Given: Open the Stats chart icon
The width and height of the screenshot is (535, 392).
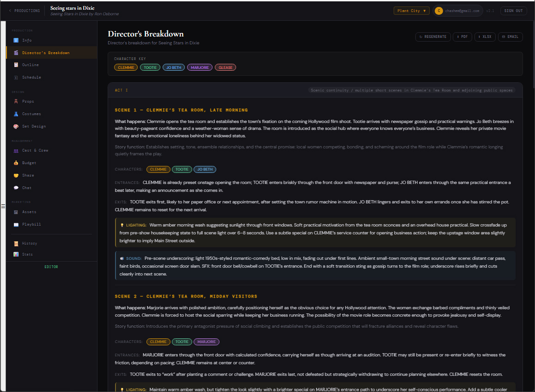Looking at the screenshot, I should [16, 254].
